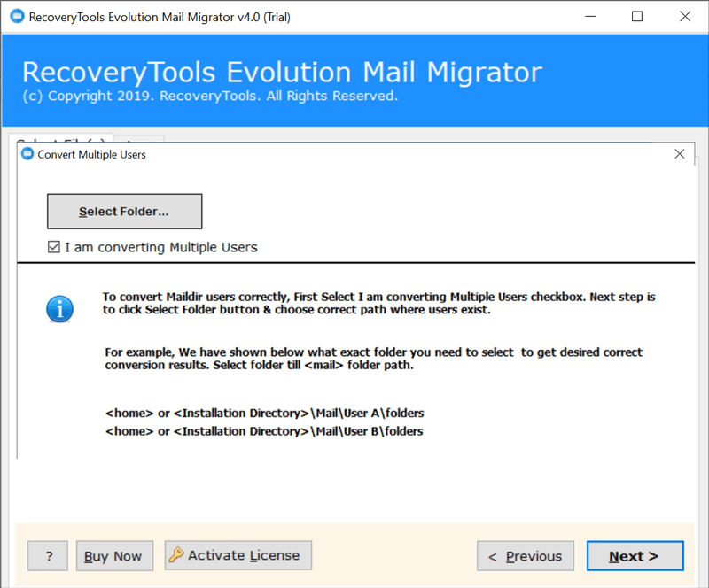Viewport: 709px width, 588px height.
Task: Click the Convert Multiple Users dialog icon
Action: click(x=27, y=154)
